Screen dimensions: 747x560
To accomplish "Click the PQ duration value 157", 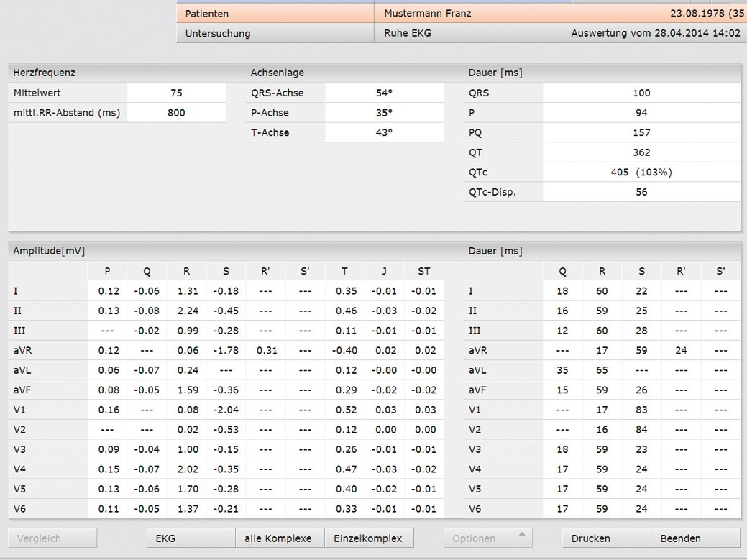I will (x=641, y=132).
